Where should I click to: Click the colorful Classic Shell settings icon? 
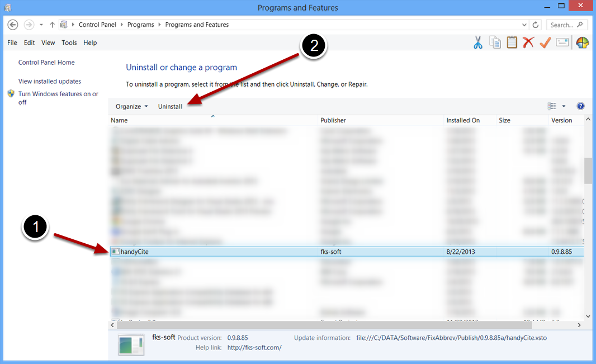(x=582, y=42)
